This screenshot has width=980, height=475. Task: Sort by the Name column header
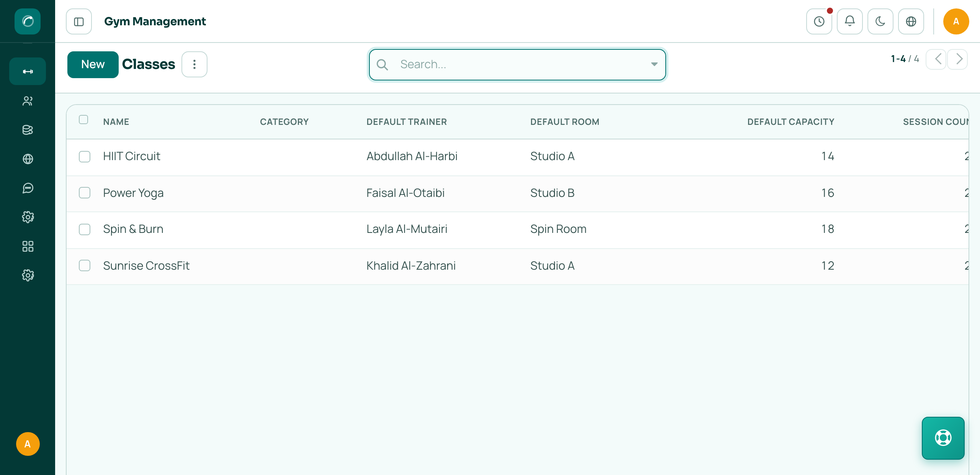(x=116, y=122)
